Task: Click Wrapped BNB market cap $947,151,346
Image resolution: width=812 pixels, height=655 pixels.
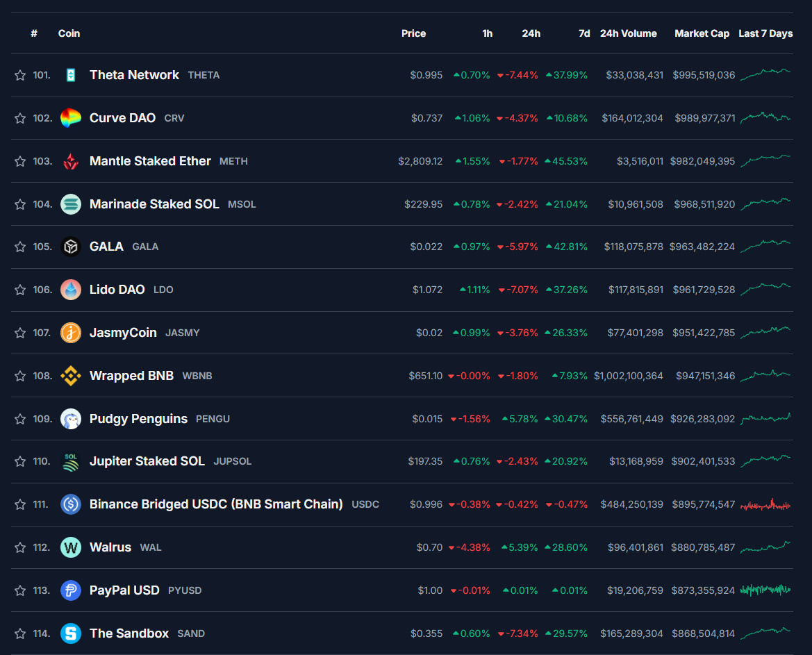Action: click(705, 376)
